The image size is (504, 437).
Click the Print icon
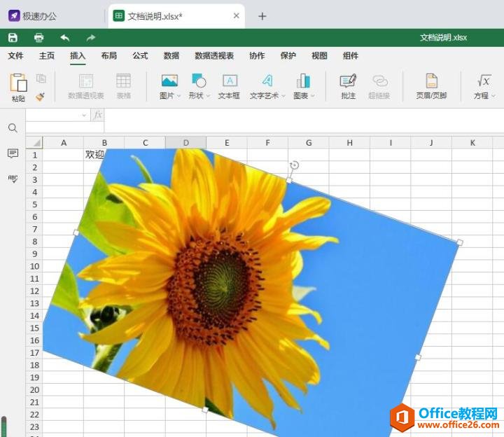39,38
